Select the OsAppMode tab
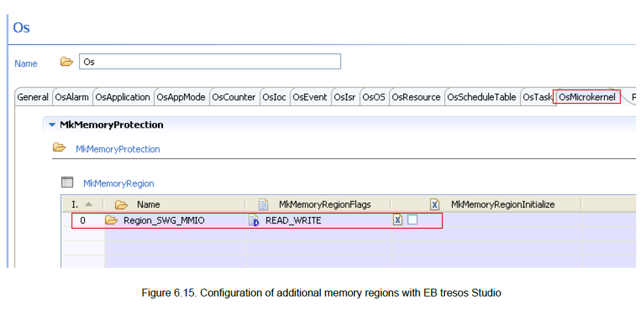Image resolution: width=644 pixels, height=316 pixels. (x=181, y=97)
